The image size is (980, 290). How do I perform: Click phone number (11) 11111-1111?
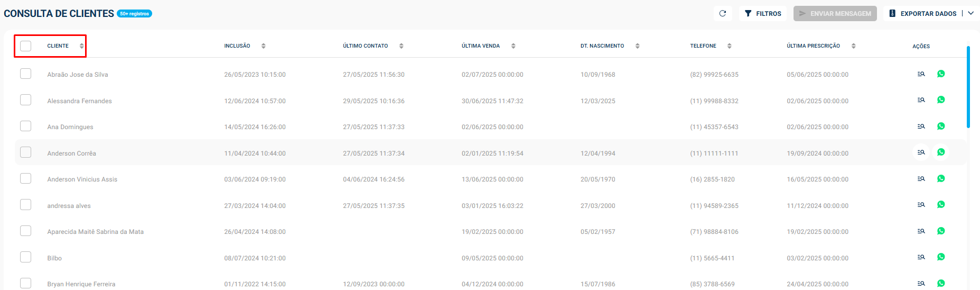[x=714, y=153]
